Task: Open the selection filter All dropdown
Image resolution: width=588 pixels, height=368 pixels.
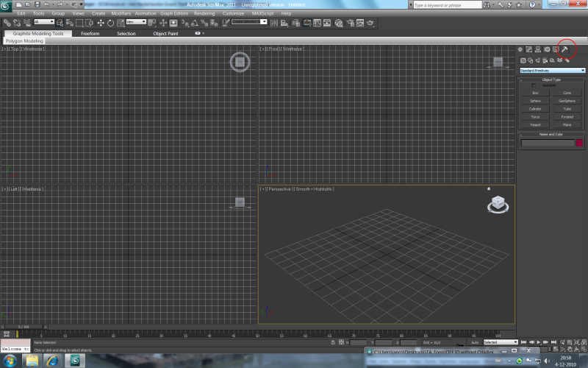Action: coord(44,22)
